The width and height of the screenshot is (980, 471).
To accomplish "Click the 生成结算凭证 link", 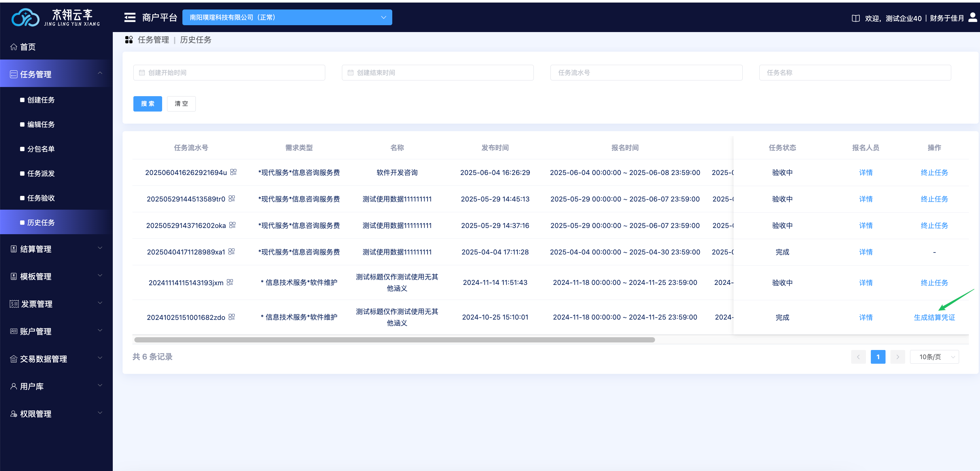I will 934,317.
